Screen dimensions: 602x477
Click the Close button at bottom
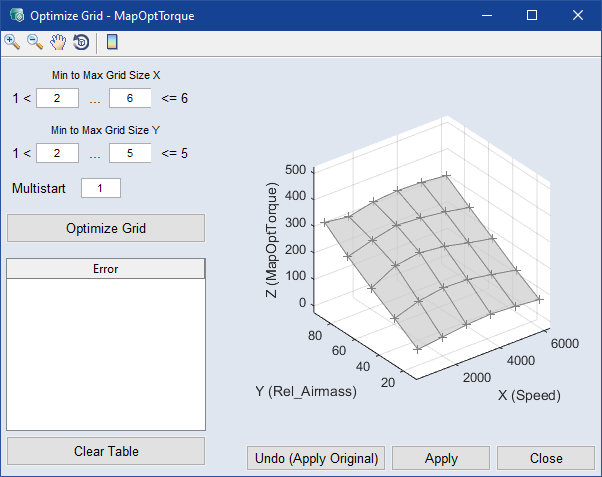[x=545, y=458]
